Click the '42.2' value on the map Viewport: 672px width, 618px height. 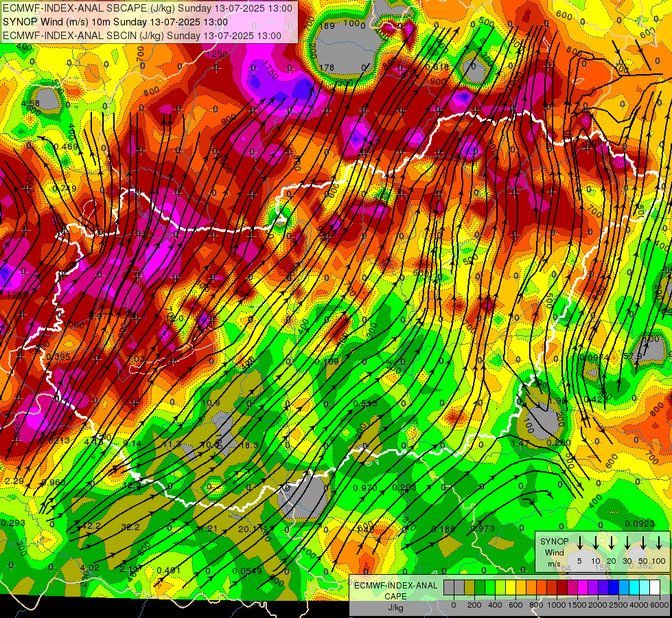[91, 526]
